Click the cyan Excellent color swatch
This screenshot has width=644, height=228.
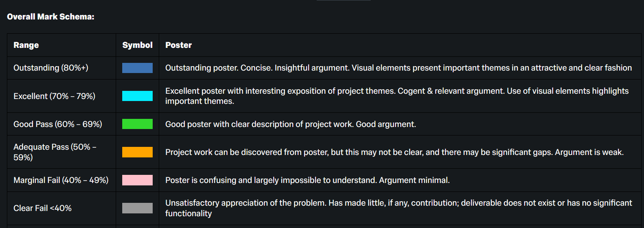(x=137, y=96)
